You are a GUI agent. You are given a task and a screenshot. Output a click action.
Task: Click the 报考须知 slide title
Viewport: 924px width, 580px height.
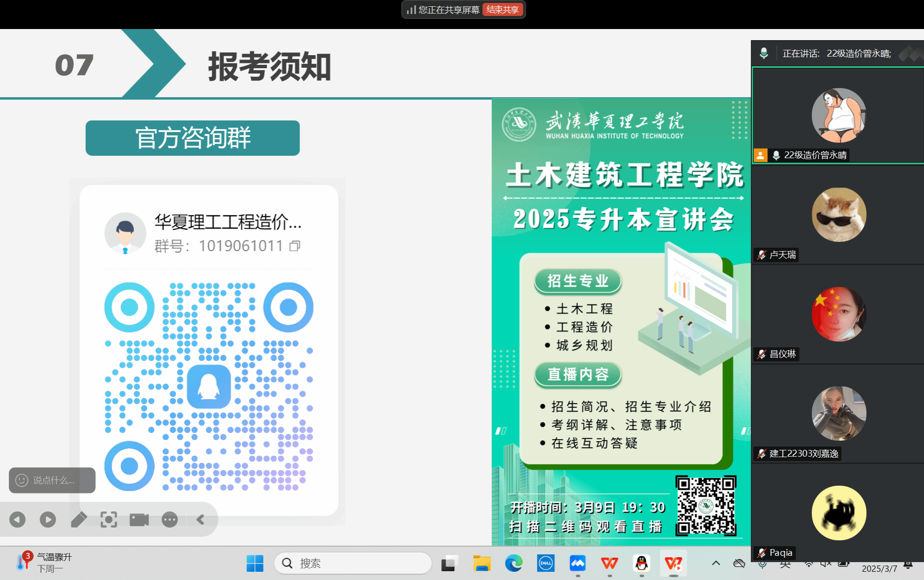pos(269,66)
